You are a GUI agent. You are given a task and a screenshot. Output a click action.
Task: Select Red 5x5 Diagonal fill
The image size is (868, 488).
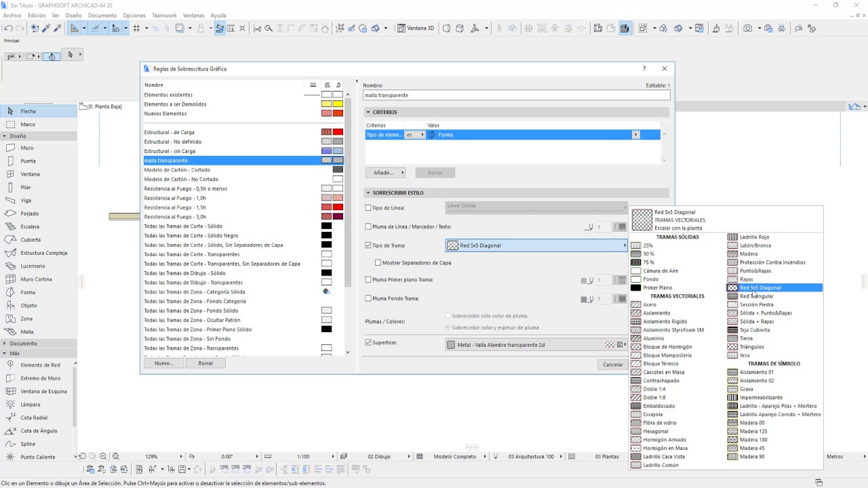point(774,288)
